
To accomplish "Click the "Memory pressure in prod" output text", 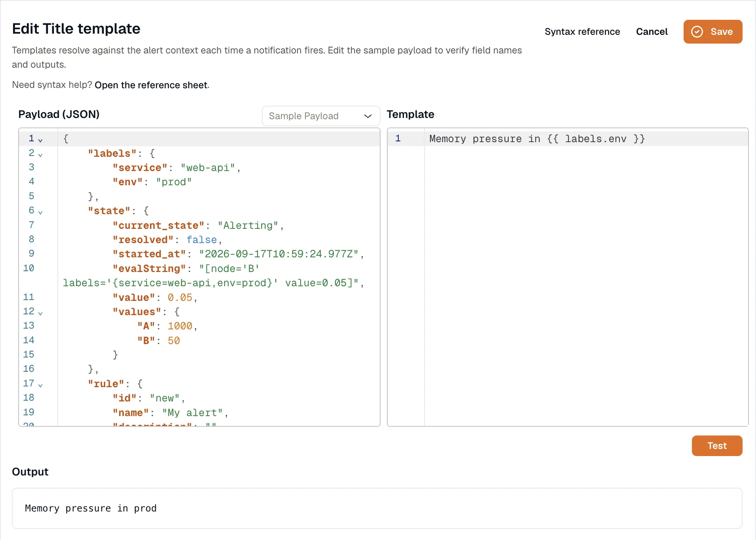I will coord(91,508).
